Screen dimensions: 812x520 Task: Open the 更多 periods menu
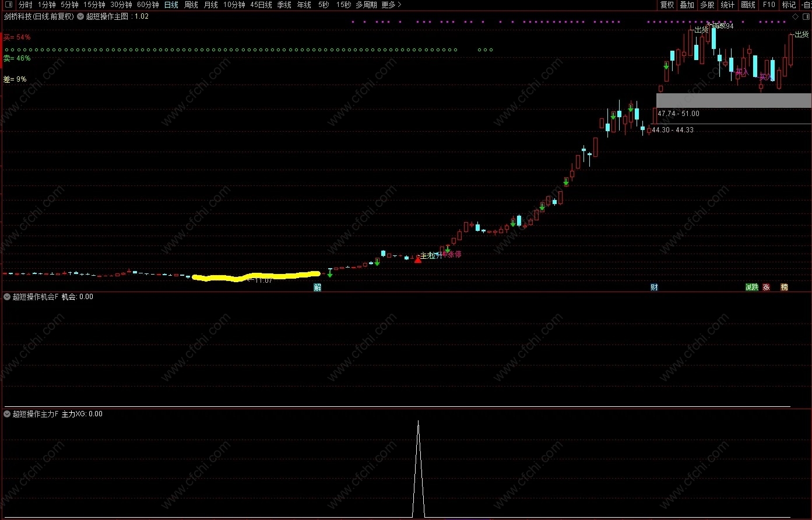point(392,5)
